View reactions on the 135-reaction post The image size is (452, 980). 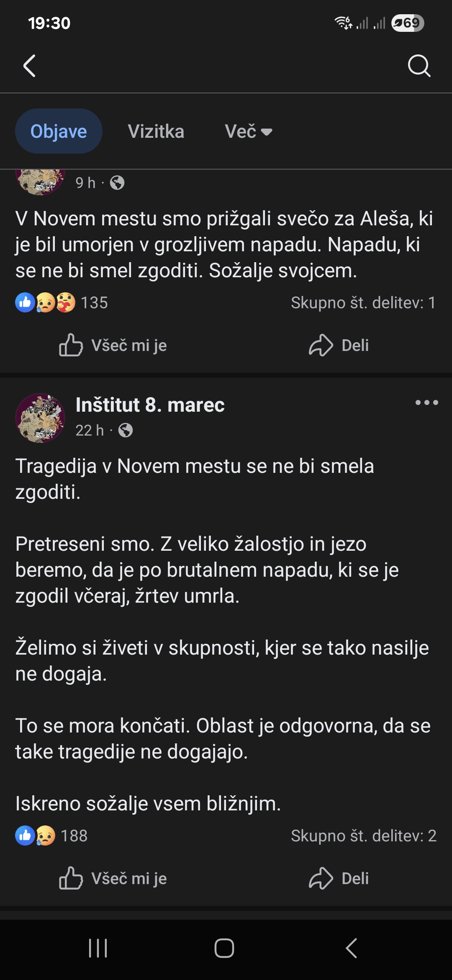62,303
